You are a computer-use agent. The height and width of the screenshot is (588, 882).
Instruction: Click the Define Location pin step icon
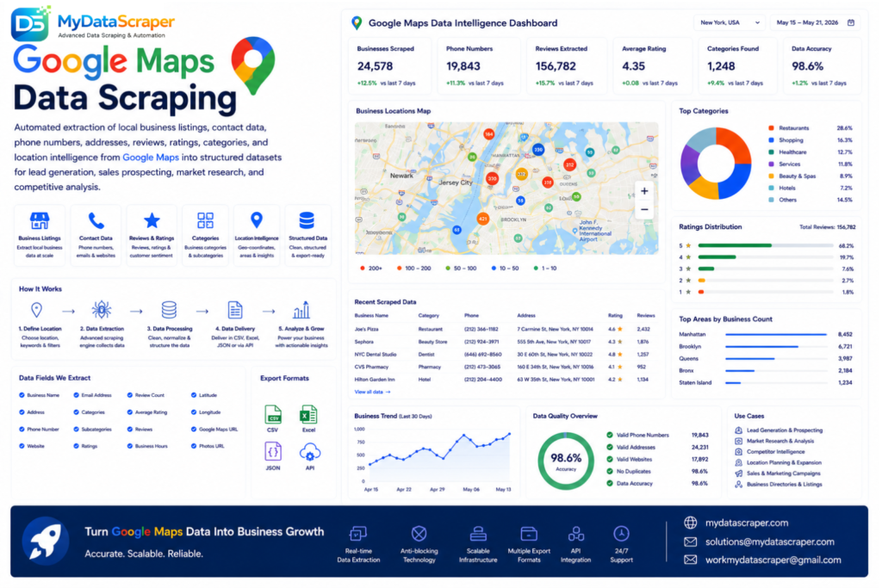(36, 310)
